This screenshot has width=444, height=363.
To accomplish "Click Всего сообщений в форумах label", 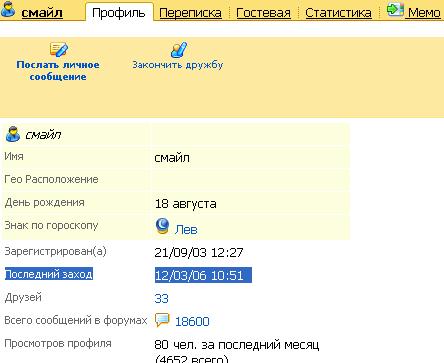I will pos(76,320).
